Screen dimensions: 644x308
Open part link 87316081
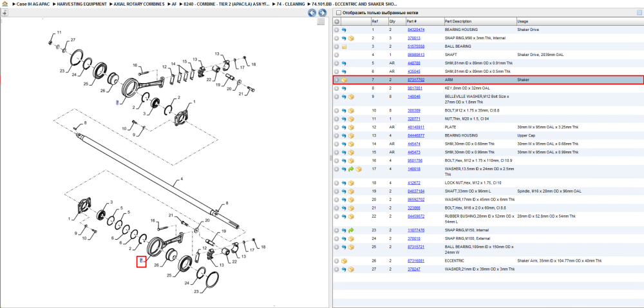pos(415,261)
